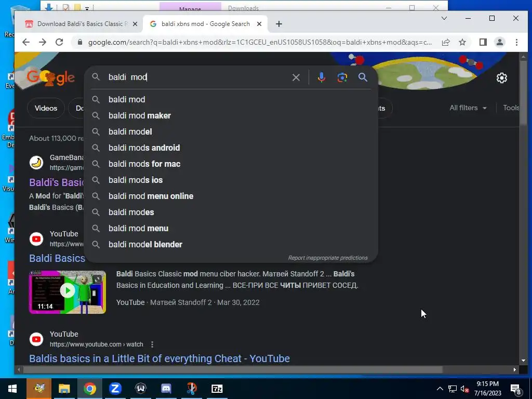Image resolution: width=532 pixels, height=399 pixels.
Task: Open Google quick settings gear
Action: pos(502,78)
